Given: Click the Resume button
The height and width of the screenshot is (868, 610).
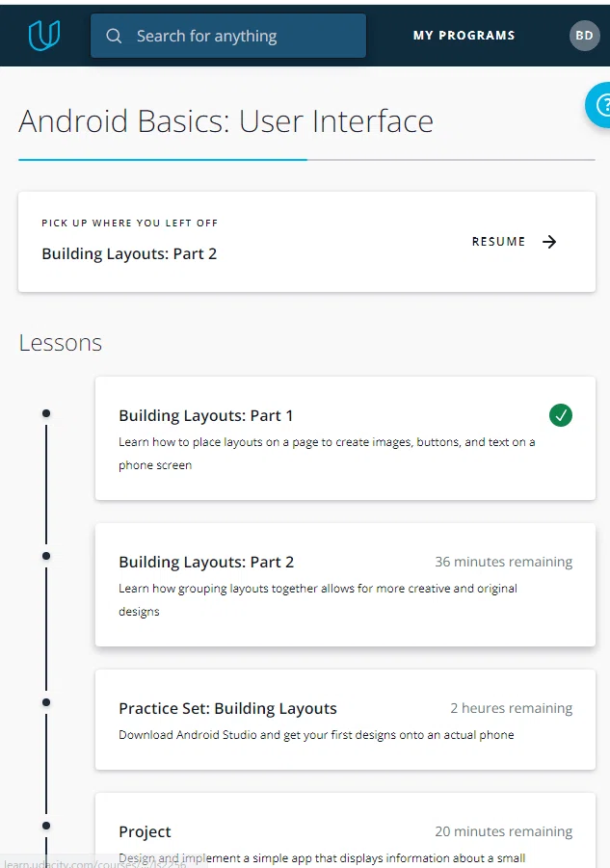Looking at the screenshot, I should (x=515, y=242).
